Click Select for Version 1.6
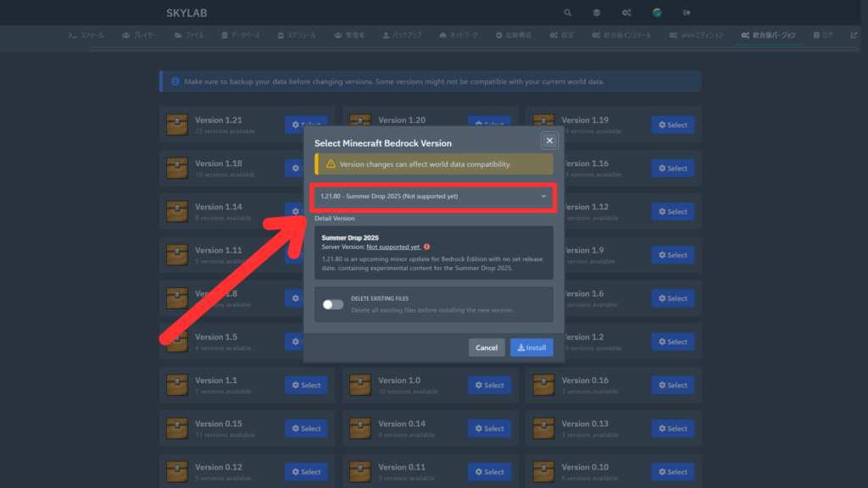Image resolution: width=868 pixels, height=488 pixels. (x=672, y=298)
